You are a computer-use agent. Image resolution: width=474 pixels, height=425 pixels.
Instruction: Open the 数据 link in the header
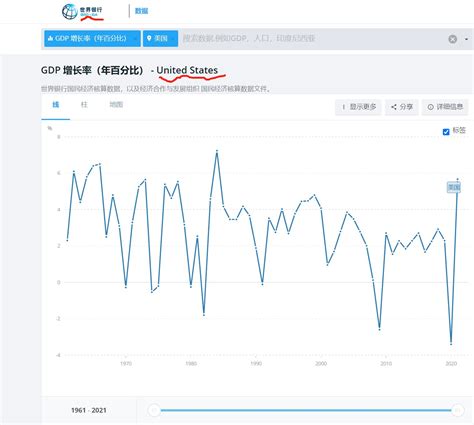pos(141,11)
